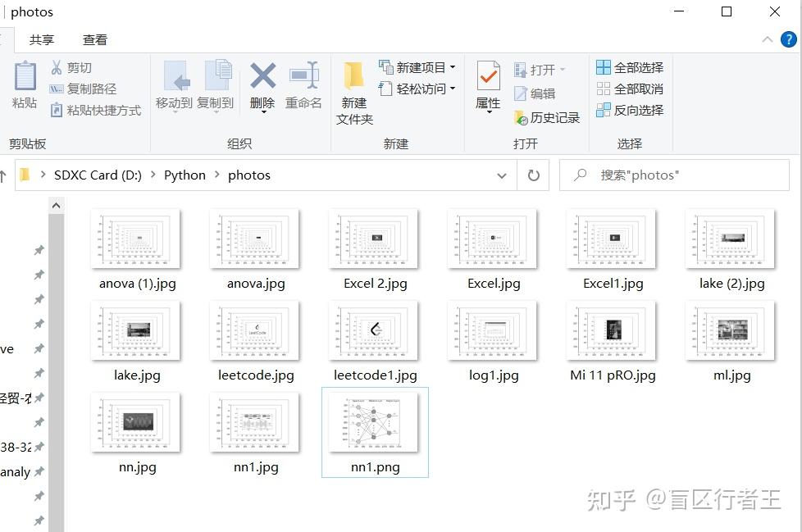Click 反向选择 to invert selection

point(630,110)
